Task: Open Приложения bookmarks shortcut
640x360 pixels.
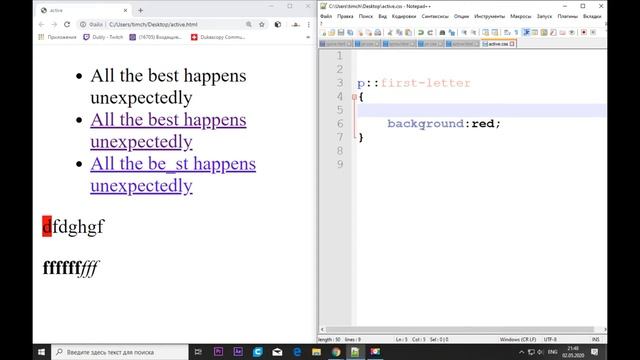Action: click(57, 37)
